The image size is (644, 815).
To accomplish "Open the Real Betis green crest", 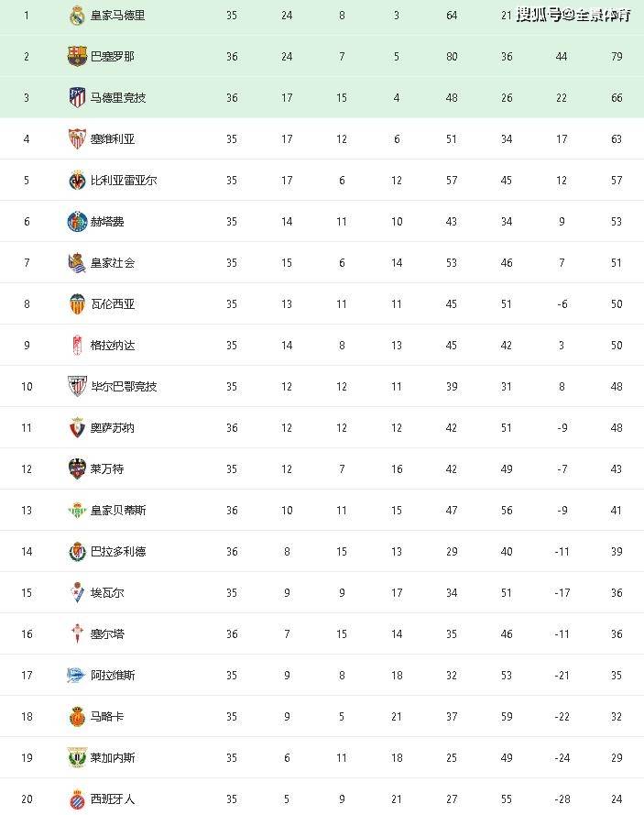I will (x=77, y=511).
